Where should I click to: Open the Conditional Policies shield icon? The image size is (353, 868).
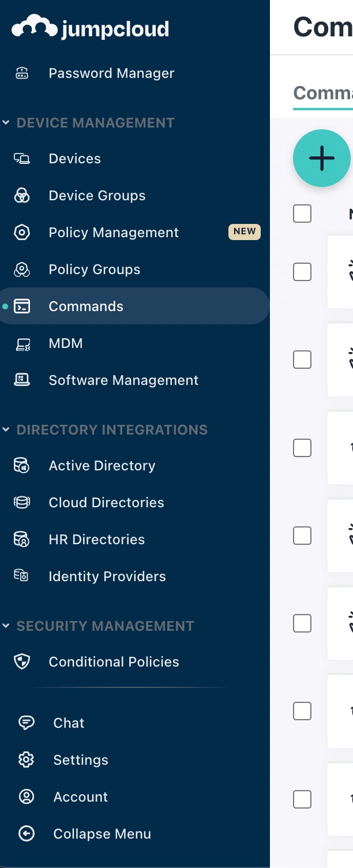(22, 662)
